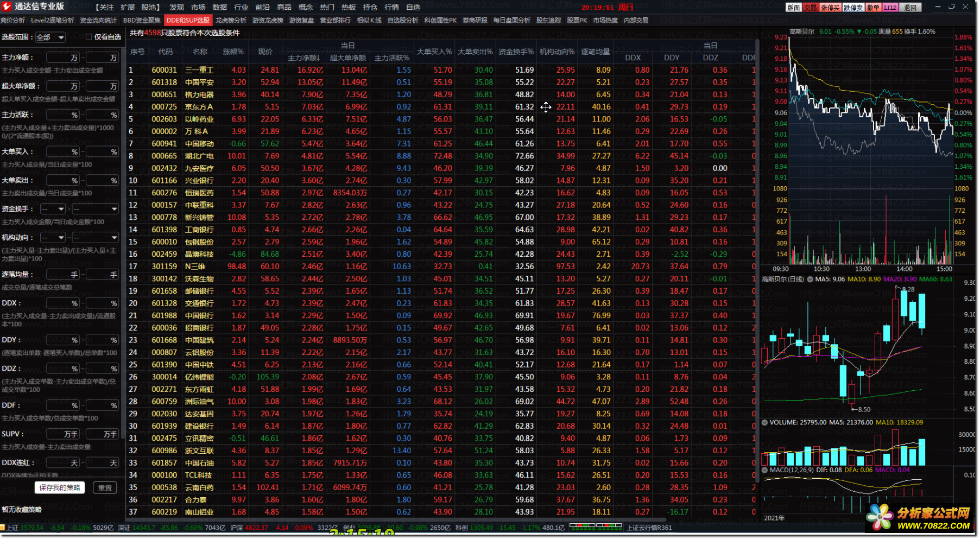The image size is (980, 539).
Task: Open the 自选 menu
Action: click(x=413, y=7)
